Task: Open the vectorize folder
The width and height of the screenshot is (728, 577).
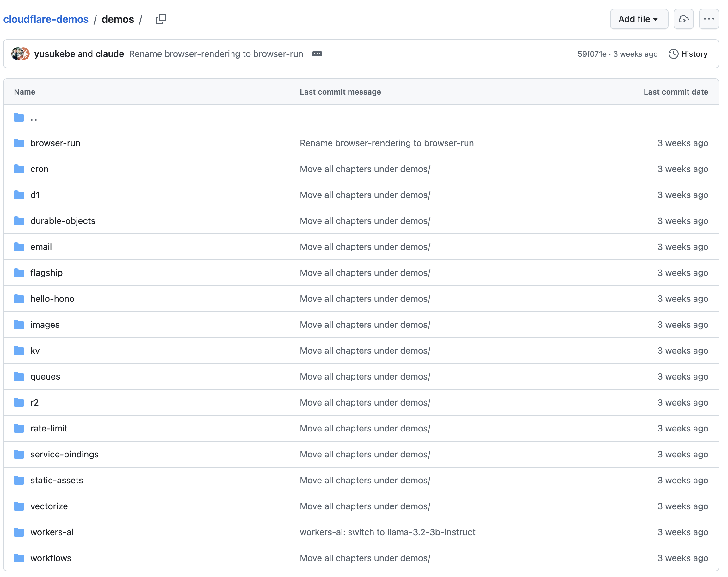Action: 49,506
